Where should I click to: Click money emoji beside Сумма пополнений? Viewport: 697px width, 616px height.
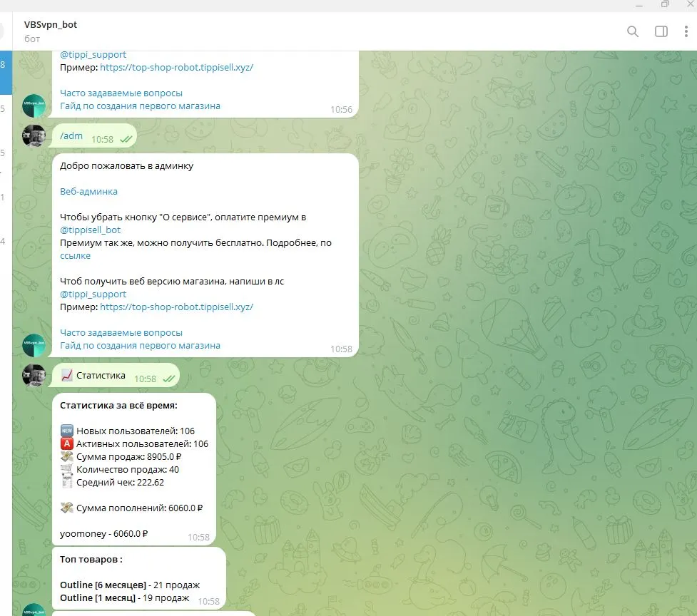point(66,508)
